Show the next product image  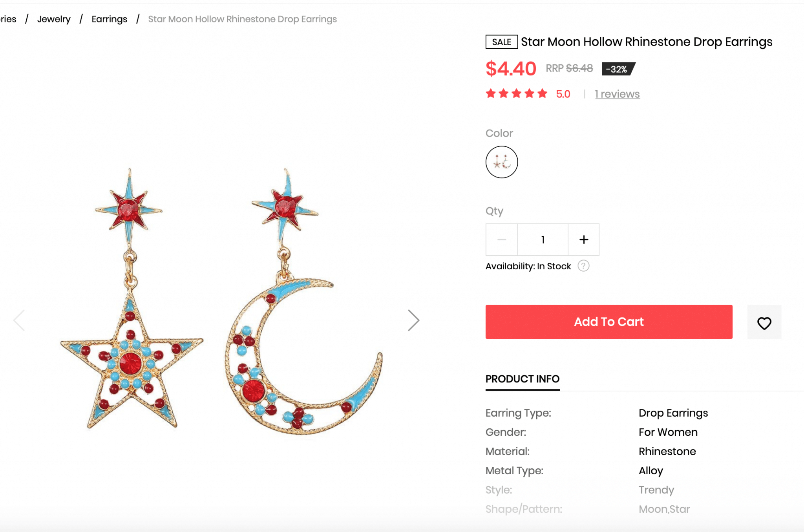(x=413, y=320)
